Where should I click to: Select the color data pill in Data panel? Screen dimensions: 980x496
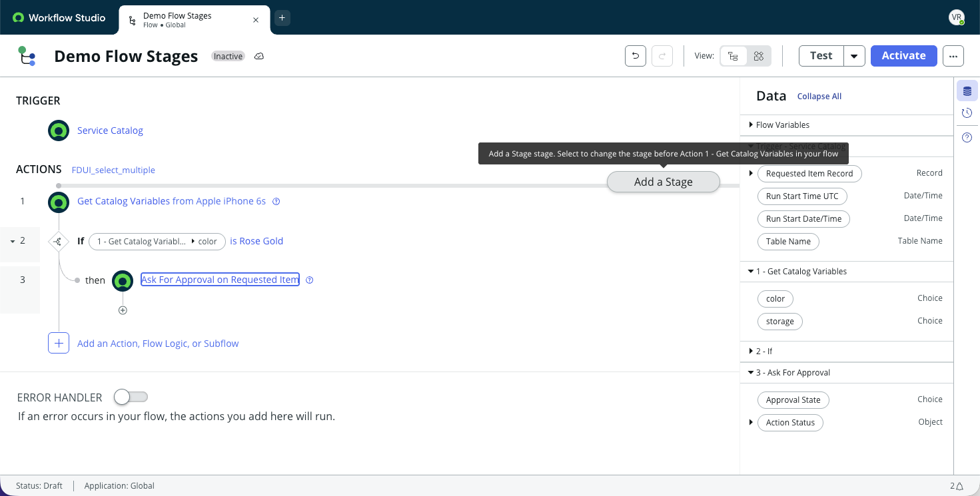point(775,299)
